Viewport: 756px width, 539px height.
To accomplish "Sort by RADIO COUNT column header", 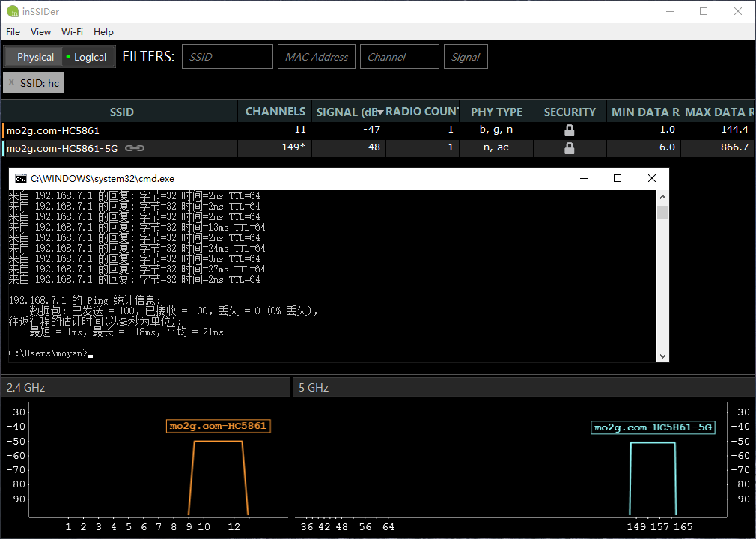I will [422, 112].
